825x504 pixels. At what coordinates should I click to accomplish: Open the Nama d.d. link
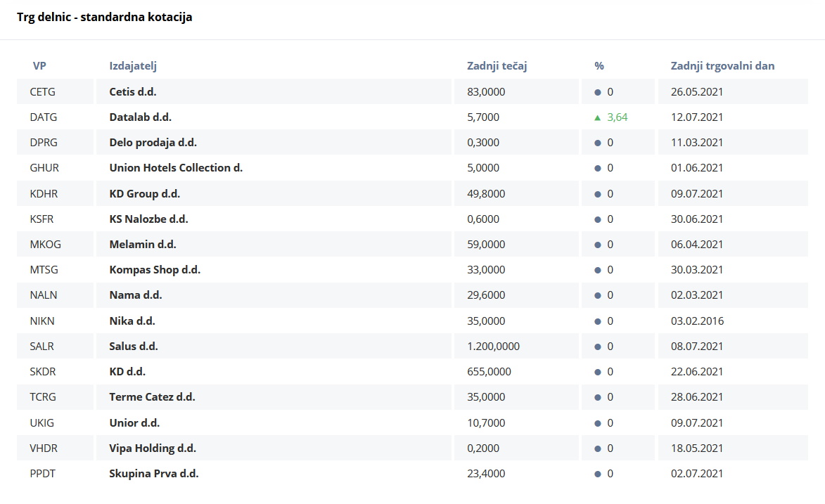[136, 295]
